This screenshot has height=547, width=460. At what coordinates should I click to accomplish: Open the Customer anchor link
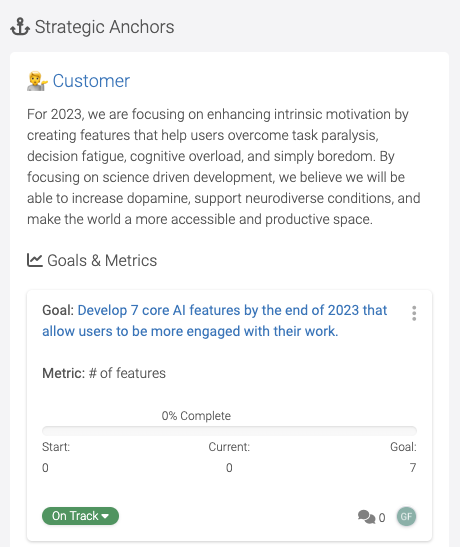tap(91, 81)
